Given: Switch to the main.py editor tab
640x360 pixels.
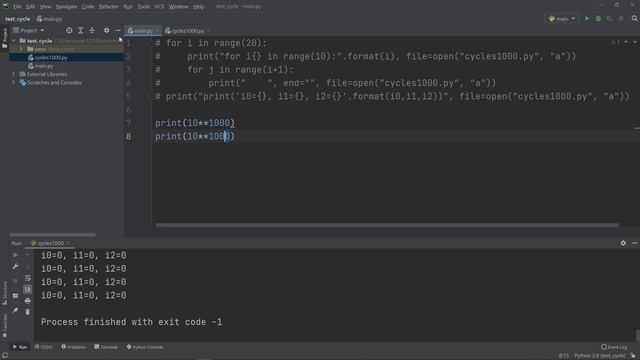Looking at the screenshot, I should point(143,31).
